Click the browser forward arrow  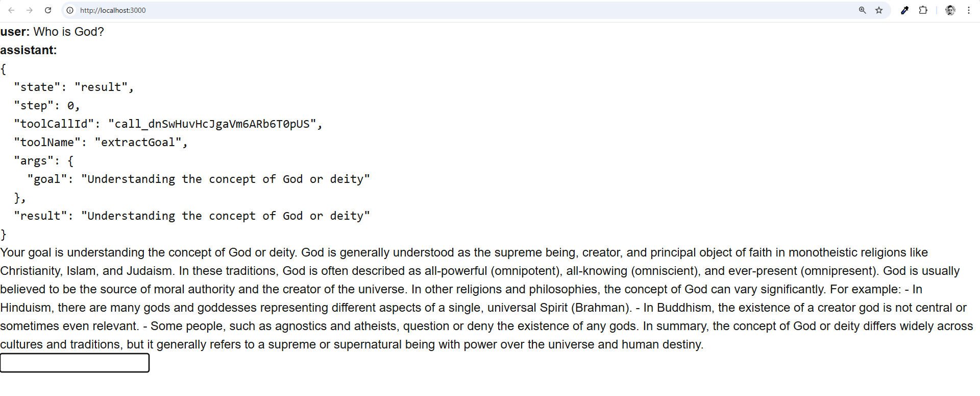30,10
